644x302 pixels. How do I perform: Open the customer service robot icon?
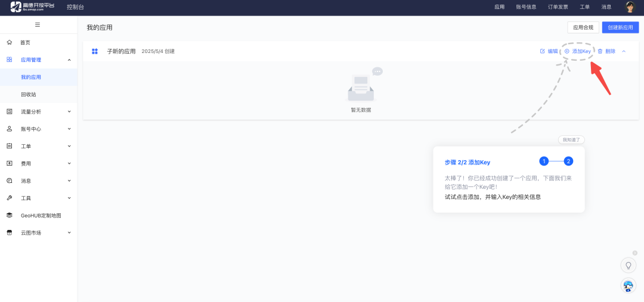[x=628, y=285]
